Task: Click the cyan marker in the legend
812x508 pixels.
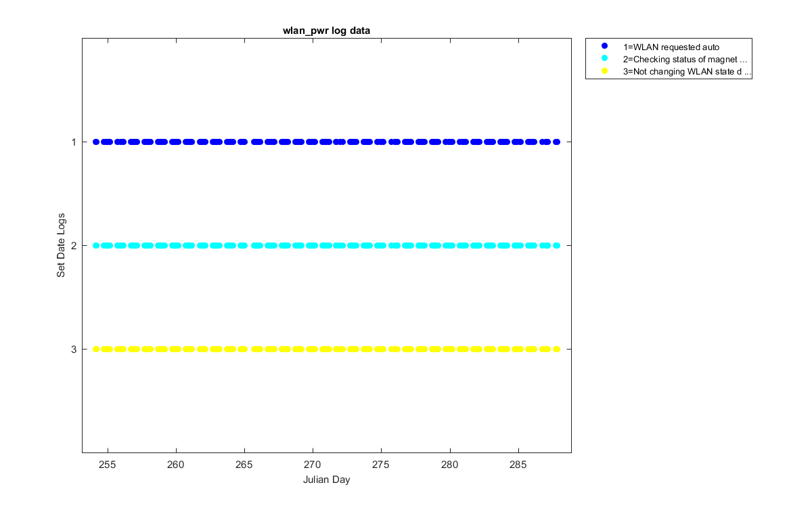Action: [604, 58]
